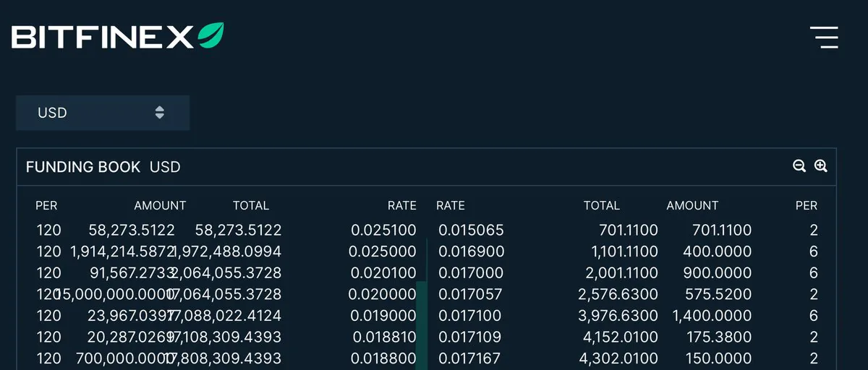Screen dimensions: 868x370
Task: Select offer rate 0.017000
Action: (471, 273)
